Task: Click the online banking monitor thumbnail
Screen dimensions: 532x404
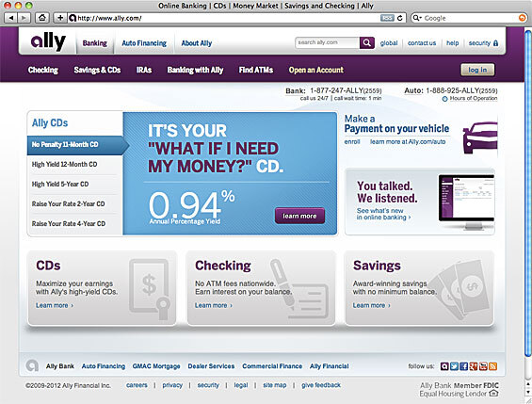Action: point(466,202)
